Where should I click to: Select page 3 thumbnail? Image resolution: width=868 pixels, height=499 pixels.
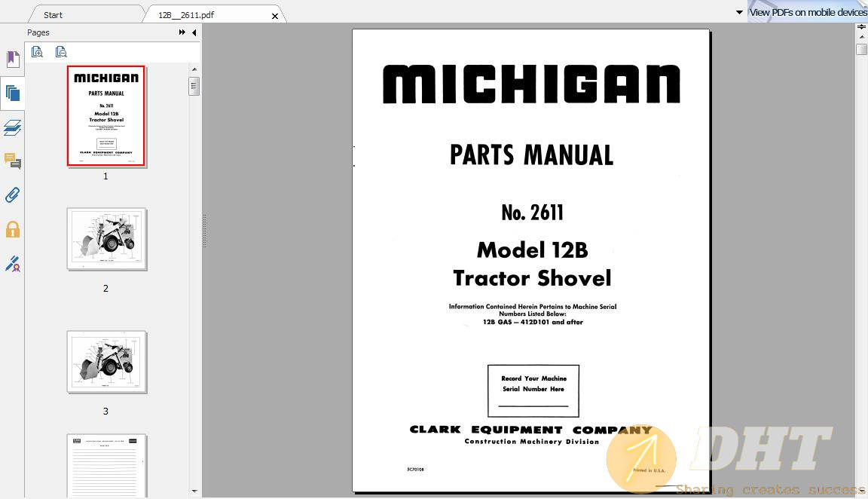click(106, 362)
